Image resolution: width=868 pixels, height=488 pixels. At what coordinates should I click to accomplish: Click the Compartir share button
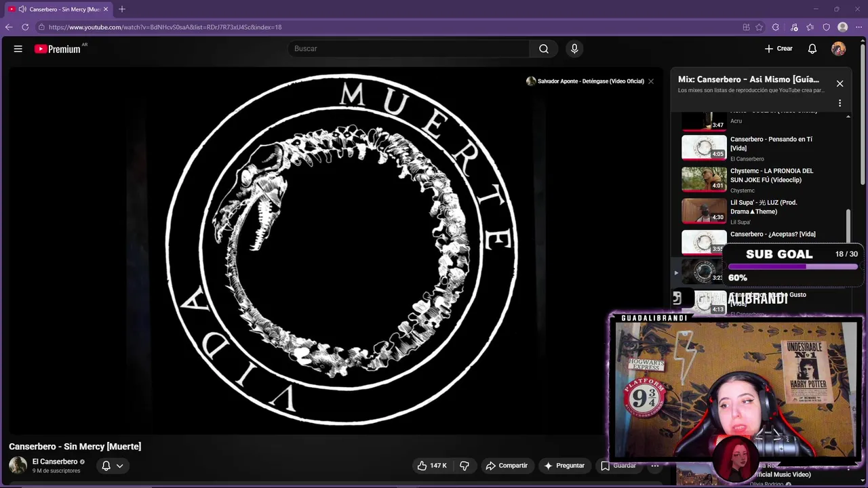(x=507, y=466)
